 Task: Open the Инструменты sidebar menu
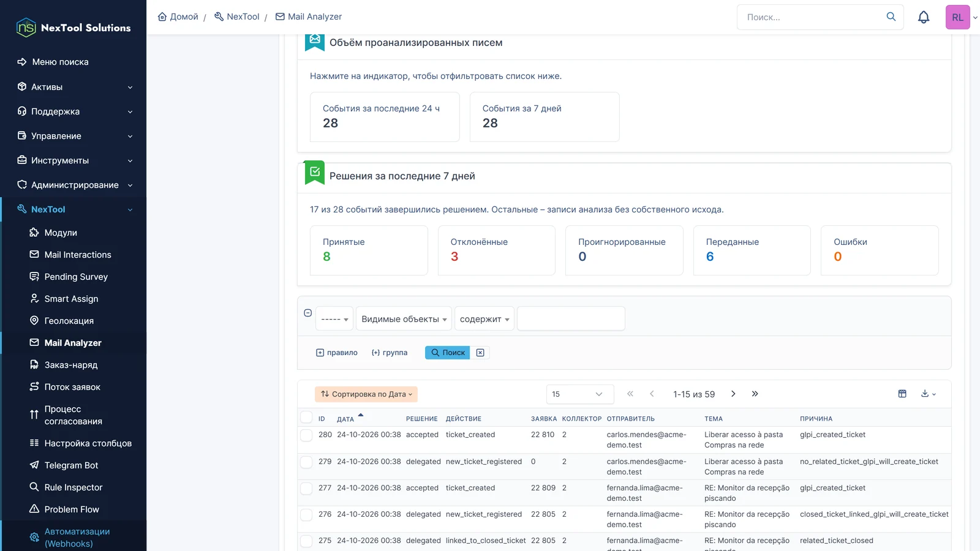[74, 160]
